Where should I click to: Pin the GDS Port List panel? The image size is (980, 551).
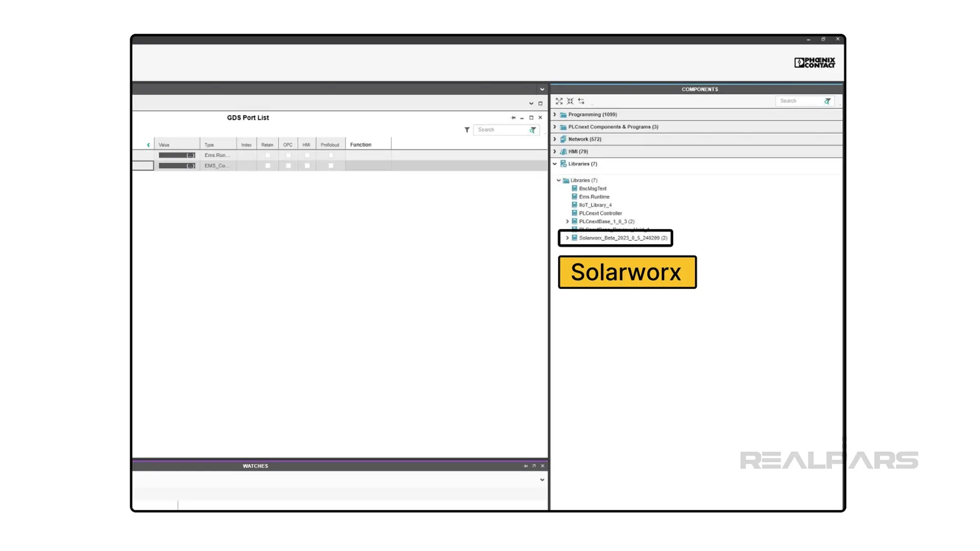click(x=513, y=118)
